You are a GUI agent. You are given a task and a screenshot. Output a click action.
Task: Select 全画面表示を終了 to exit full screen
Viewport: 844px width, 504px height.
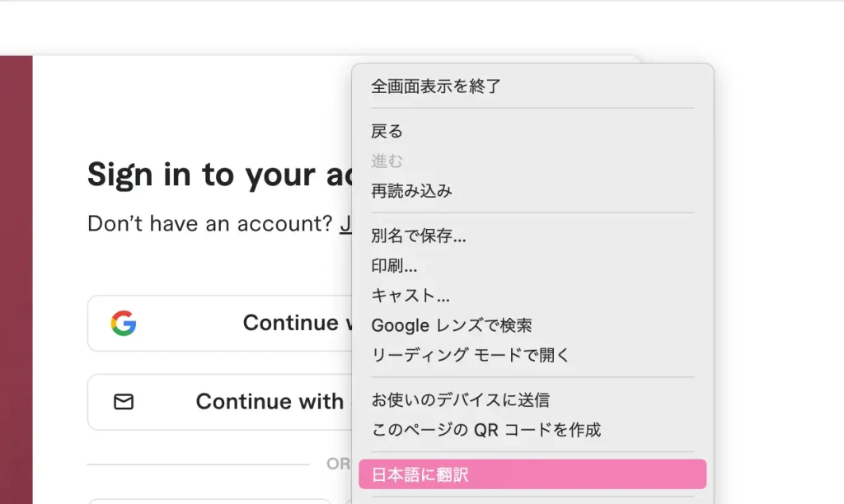(436, 86)
